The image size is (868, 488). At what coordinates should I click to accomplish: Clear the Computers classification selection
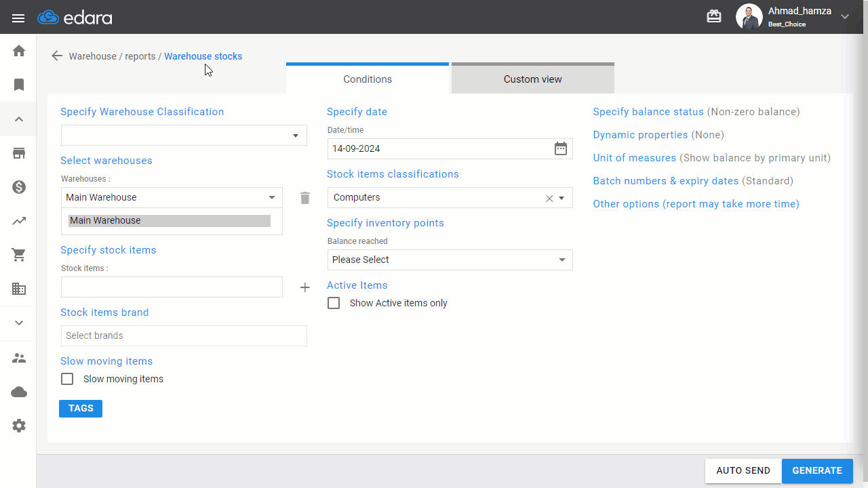[549, 198]
